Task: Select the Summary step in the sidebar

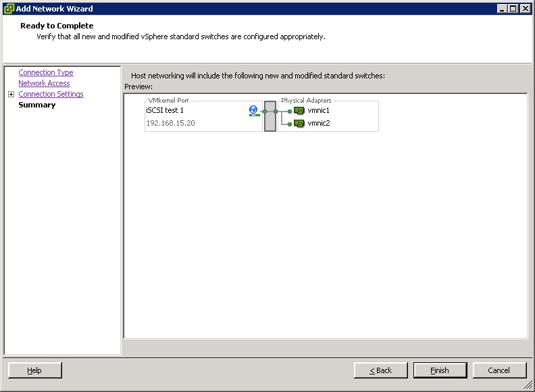Action: click(37, 105)
